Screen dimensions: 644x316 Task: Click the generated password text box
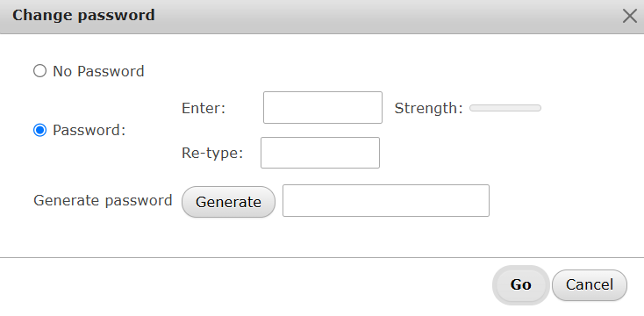(386, 200)
